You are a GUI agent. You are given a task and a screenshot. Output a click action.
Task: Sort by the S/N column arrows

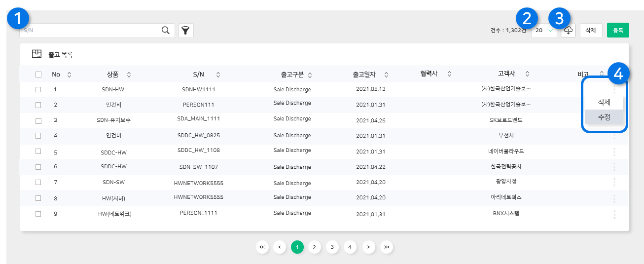(218, 75)
